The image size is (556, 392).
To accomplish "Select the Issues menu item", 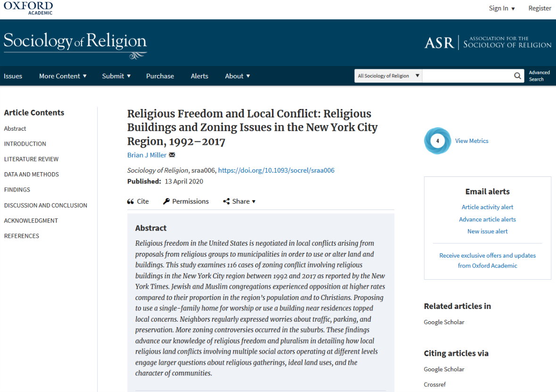I will pos(13,75).
